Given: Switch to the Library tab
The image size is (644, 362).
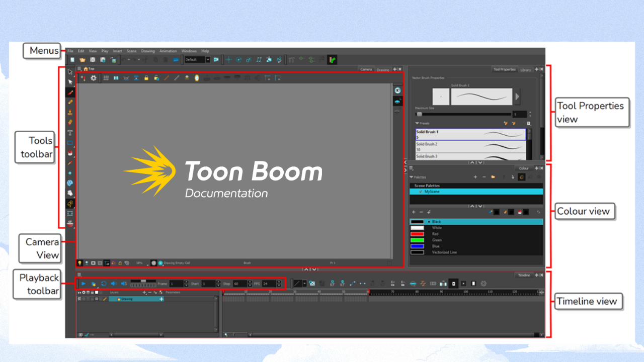Looking at the screenshot, I should click(x=526, y=69).
